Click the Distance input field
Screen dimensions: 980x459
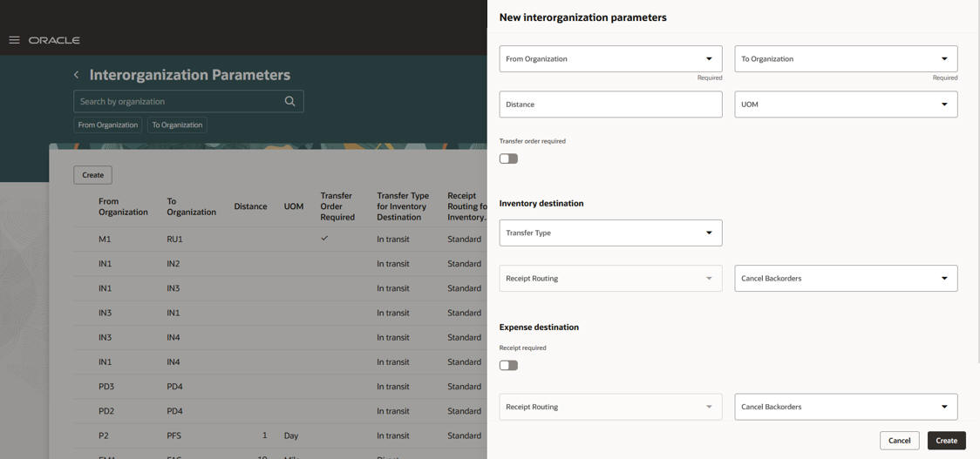pos(610,105)
